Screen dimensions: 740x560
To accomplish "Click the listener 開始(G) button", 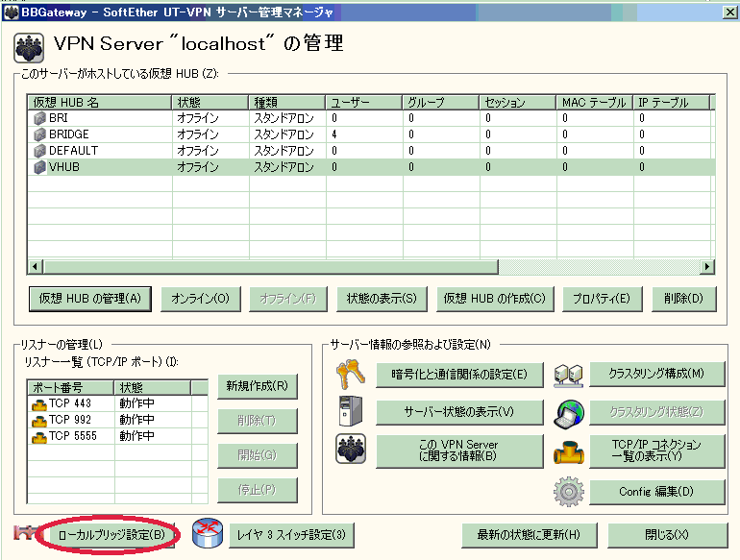I will [x=258, y=455].
